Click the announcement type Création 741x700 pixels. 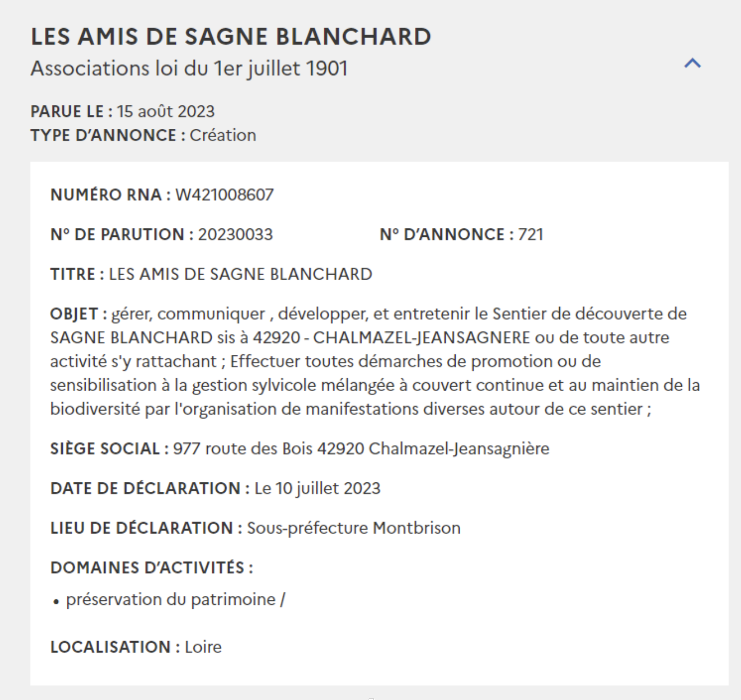point(223,135)
